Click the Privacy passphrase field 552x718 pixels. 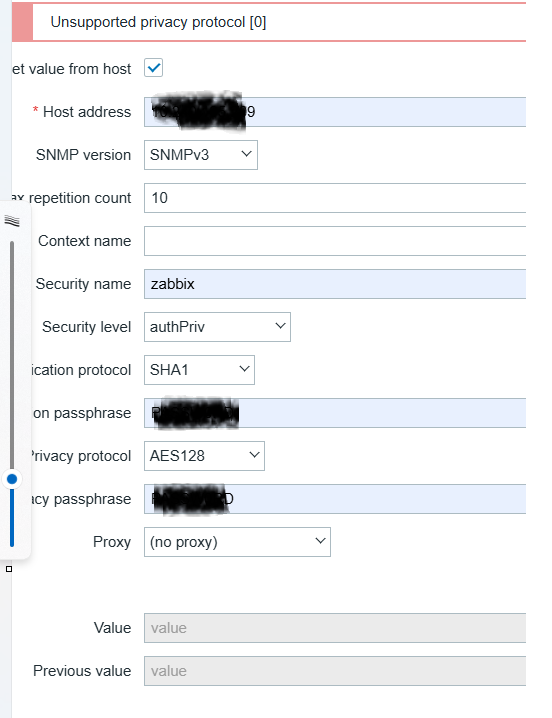(335, 499)
